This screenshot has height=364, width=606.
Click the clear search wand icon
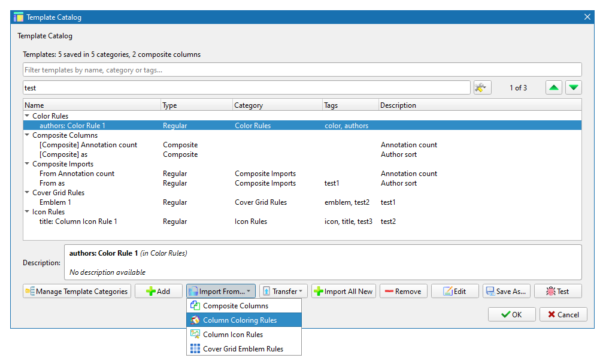pos(482,88)
